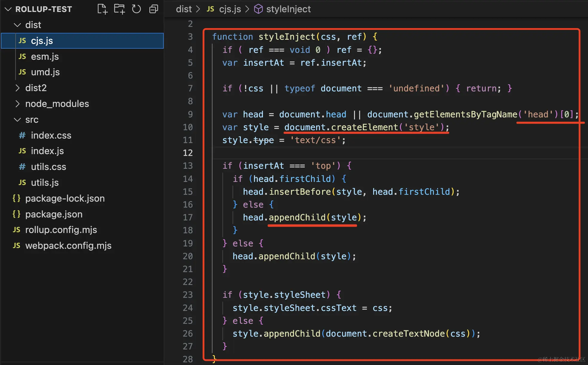Click the New Folder icon
Image resolution: width=588 pixels, height=365 pixels.
[x=119, y=9]
